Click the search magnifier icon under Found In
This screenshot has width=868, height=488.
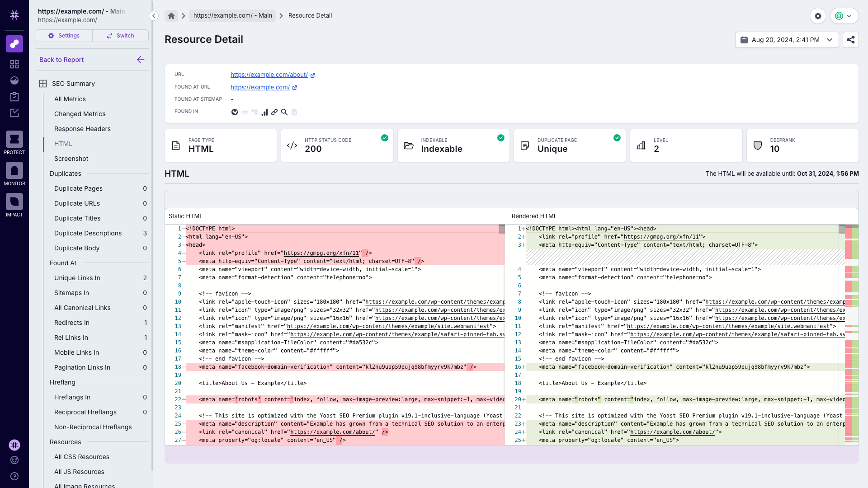pyautogui.click(x=285, y=112)
